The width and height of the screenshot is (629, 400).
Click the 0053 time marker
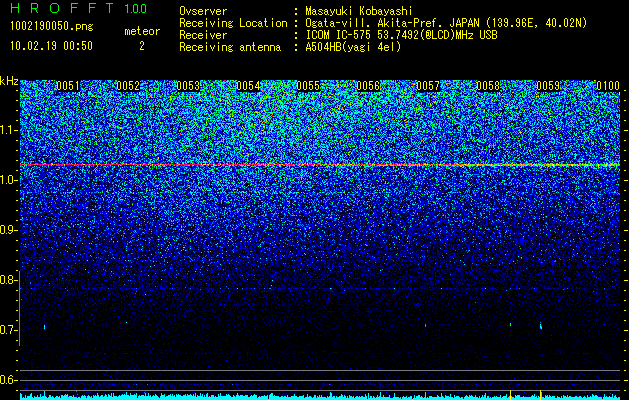click(x=188, y=86)
